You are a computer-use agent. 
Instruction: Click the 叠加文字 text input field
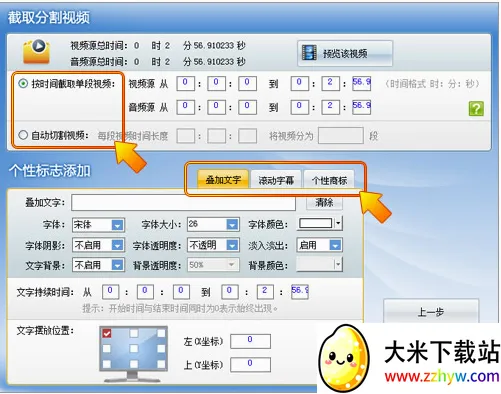click(183, 203)
